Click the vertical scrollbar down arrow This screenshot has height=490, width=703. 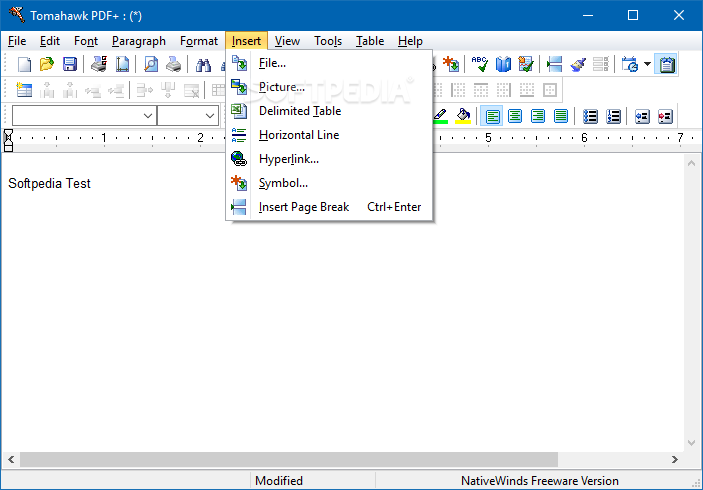691,443
